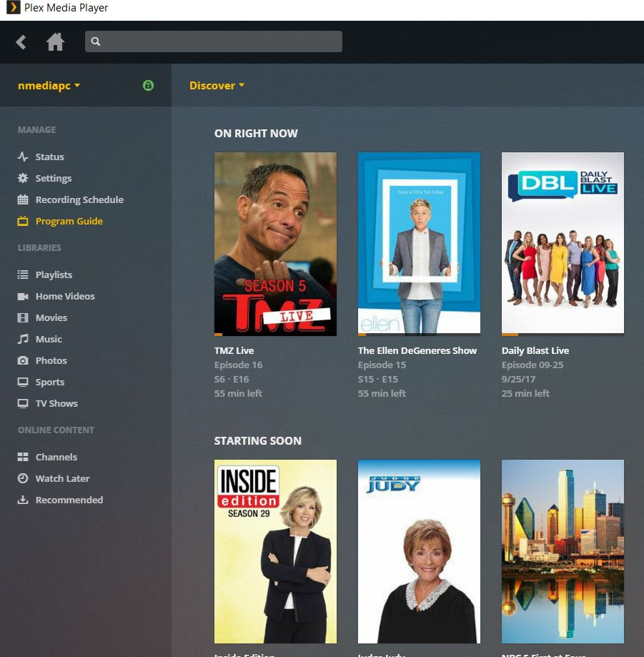Click inside the search input field
This screenshot has height=657, width=644.
[x=213, y=41]
